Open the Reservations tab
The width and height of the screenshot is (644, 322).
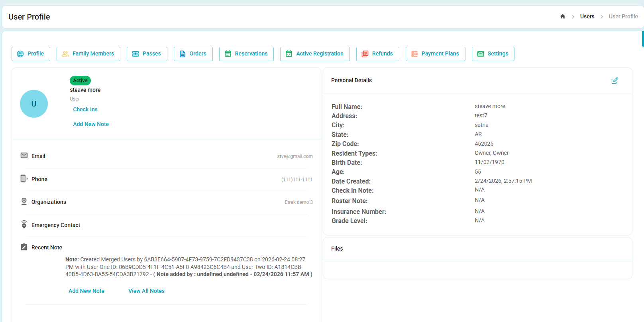tap(246, 54)
